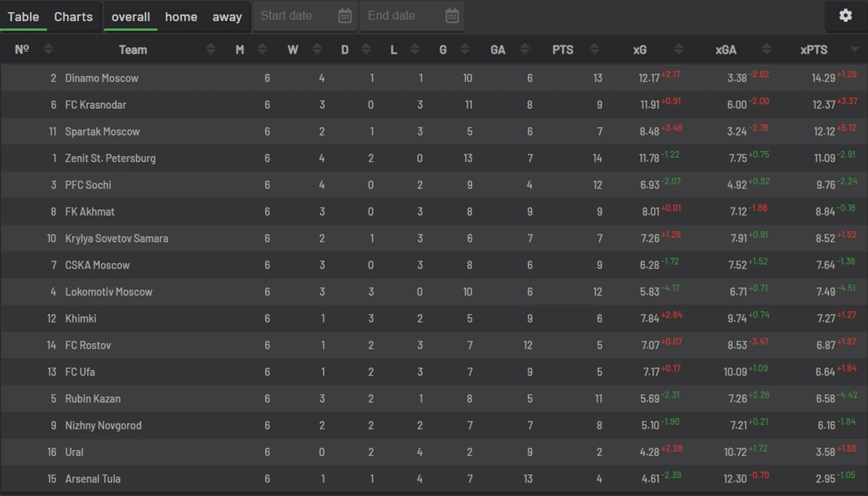Sort by losses L column arrows

click(415, 49)
